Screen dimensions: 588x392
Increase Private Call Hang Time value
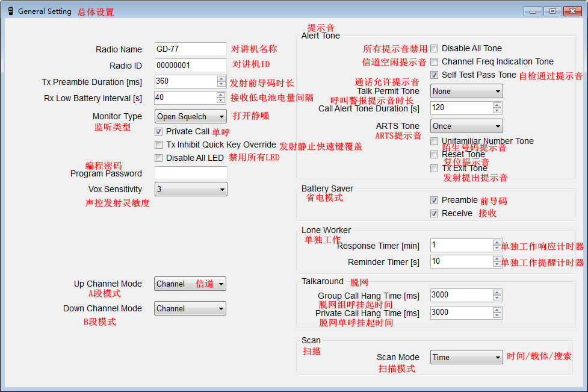[497, 310]
